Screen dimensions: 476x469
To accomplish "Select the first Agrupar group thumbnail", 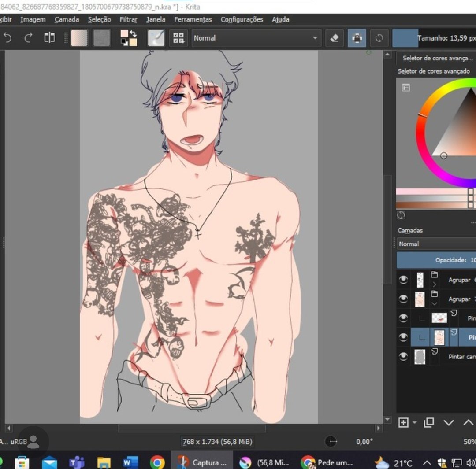I will click(x=420, y=280).
